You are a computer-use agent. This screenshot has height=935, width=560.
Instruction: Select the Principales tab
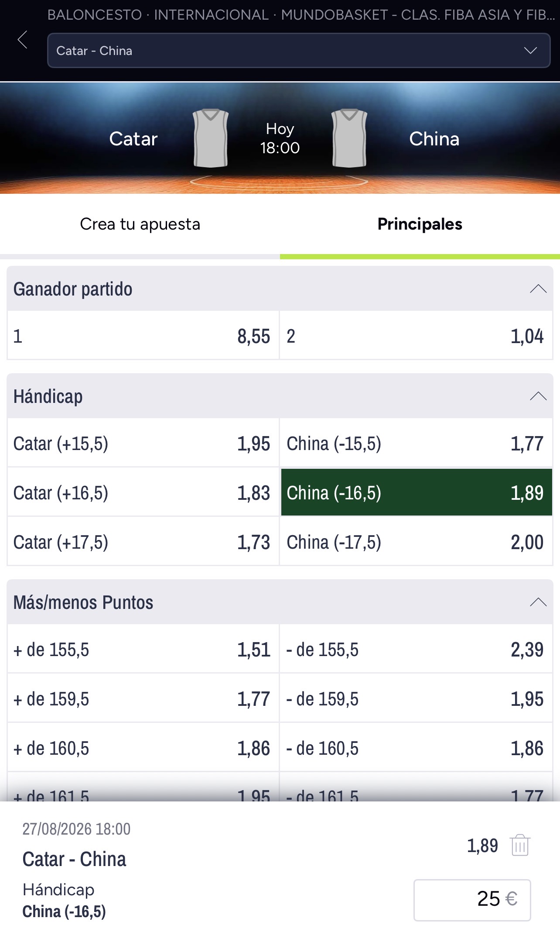[x=420, y=224]
